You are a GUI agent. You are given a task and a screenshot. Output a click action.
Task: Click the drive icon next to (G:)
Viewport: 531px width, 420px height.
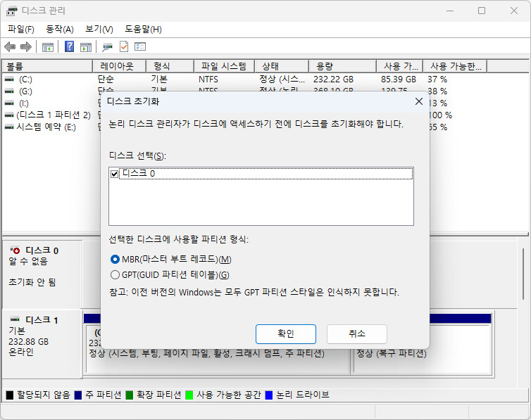[x=9, y=91]
